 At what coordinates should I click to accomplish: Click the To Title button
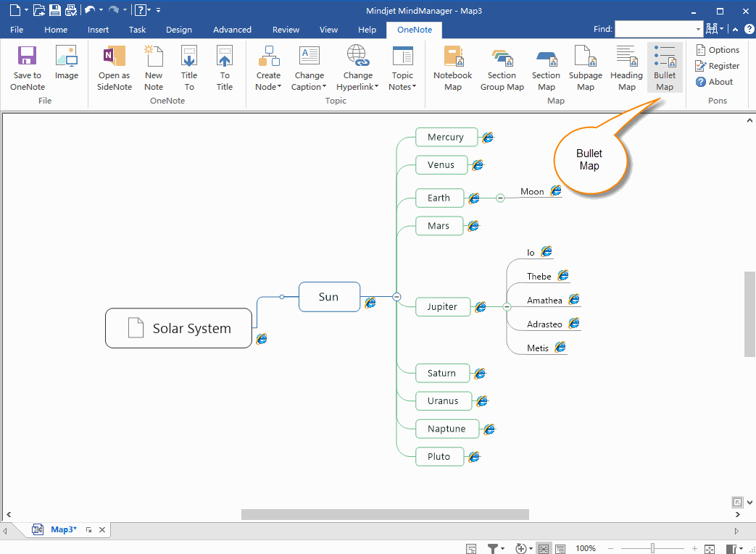(x=225, y=68)
